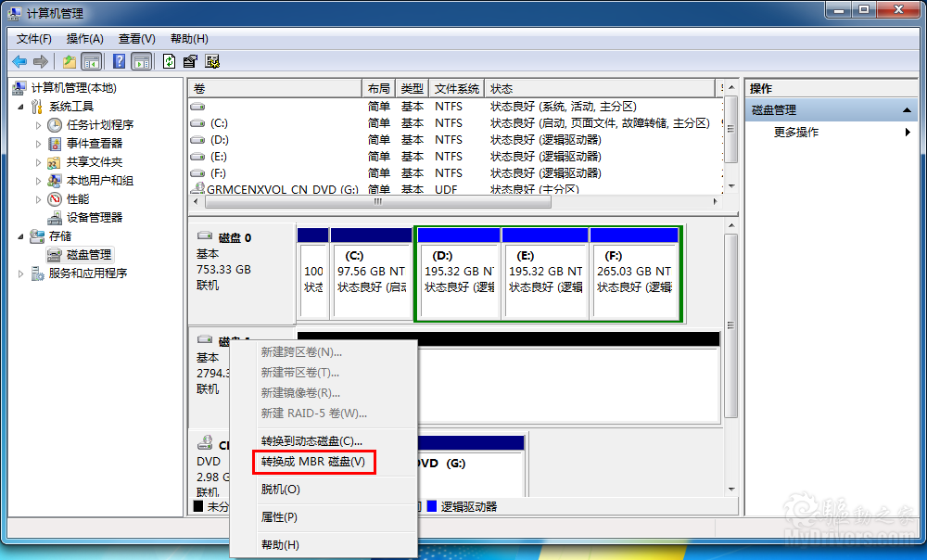
Task: Expand the 服务和应用程序 tree node
Action: 21,274
